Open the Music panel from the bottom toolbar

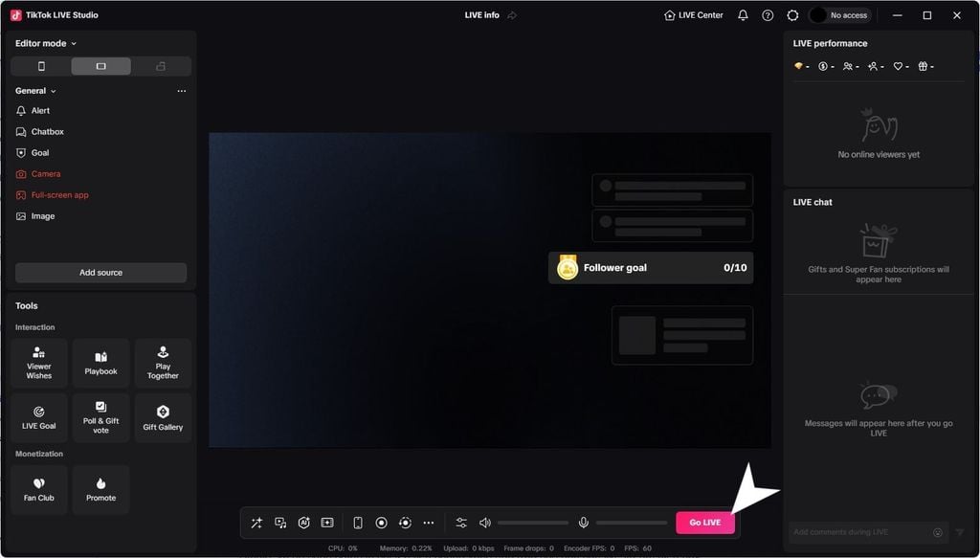[280, 523]
